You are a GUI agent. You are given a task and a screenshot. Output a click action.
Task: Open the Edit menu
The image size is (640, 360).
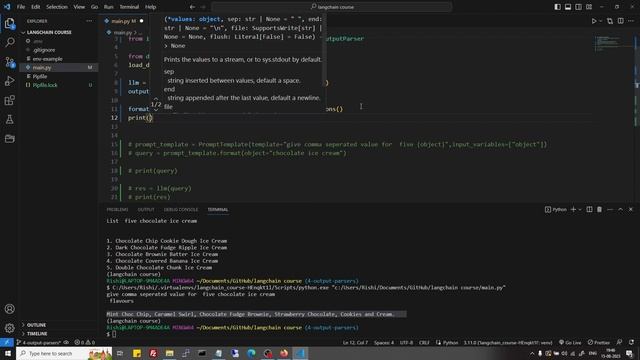(36, 7)
